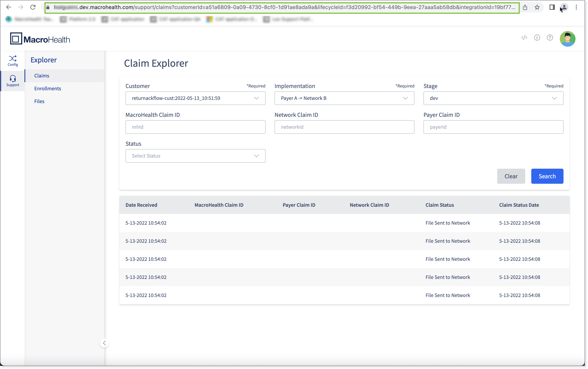Image resolution: width=588 pixels, height=369 pixels.
Task: Click the MacroHealth Claim ID column header
Action: click(219, 205)
